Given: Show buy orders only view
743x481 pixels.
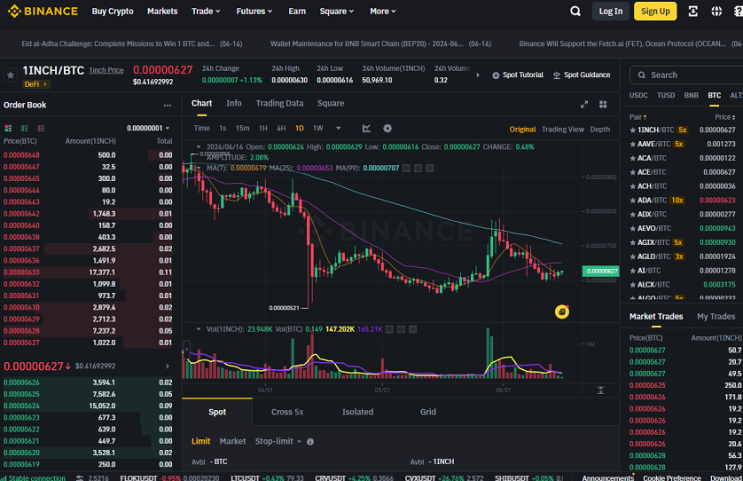Looking at the screenshot, I should (24, 128).
